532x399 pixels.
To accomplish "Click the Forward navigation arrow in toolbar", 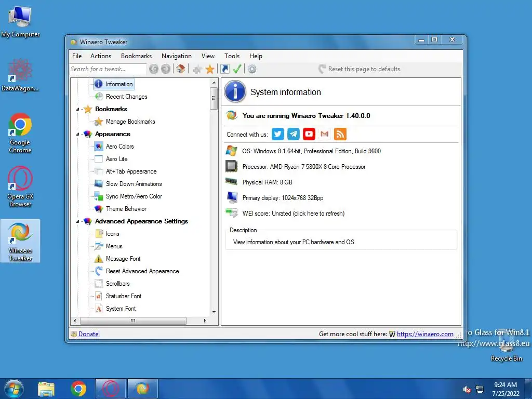I will click(x=166, y=69).
